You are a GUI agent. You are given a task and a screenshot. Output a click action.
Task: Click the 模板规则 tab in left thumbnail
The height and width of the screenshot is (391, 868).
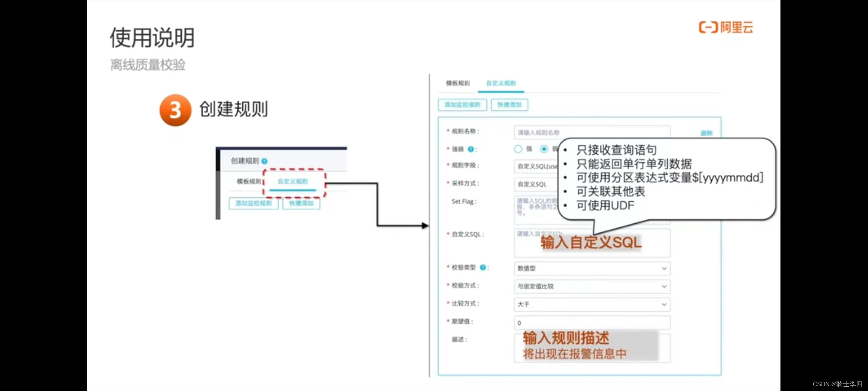[x=248, y=181]
